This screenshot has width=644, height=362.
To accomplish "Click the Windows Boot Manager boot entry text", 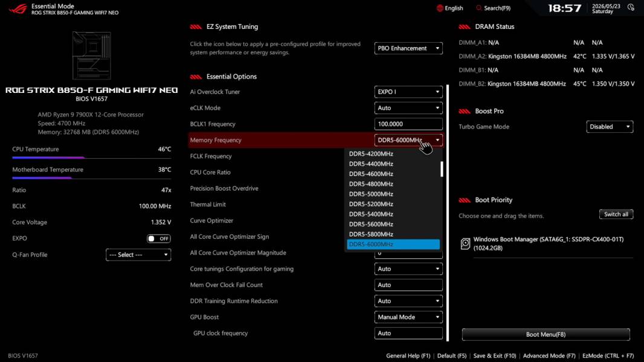I will point(549,244).
